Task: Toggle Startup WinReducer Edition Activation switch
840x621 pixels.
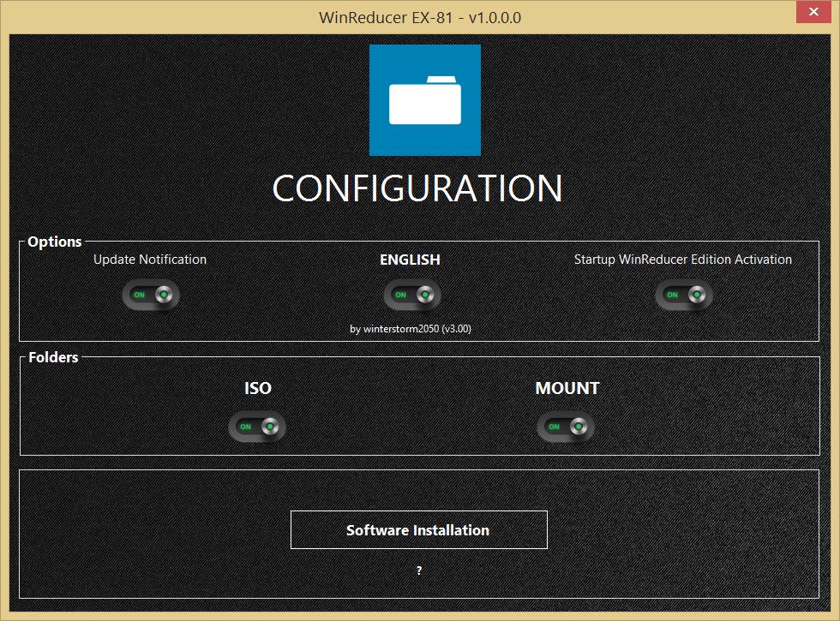Action: coord(684,295)
